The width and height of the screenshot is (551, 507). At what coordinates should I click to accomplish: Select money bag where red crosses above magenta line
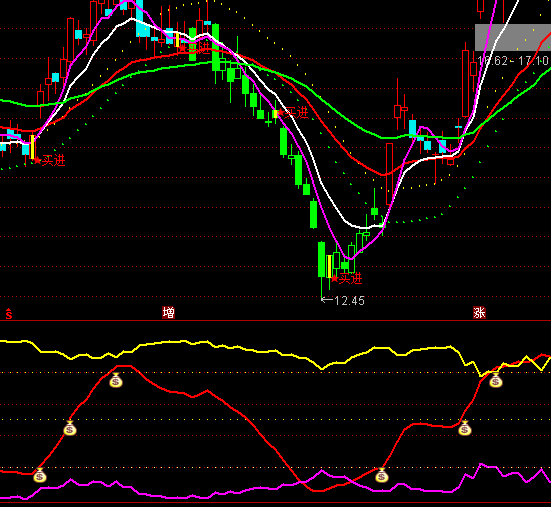[382, 475]
